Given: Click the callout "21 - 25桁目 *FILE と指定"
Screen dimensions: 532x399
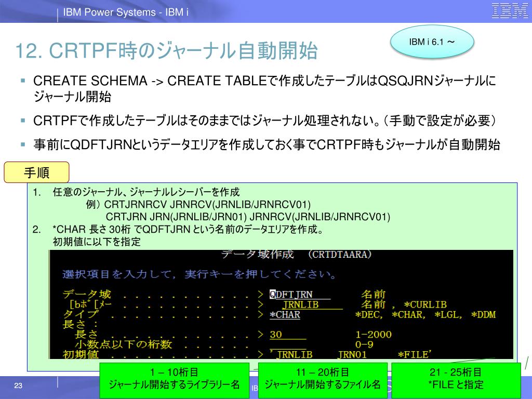Looking at the screenshot, I should pos(456,380).
